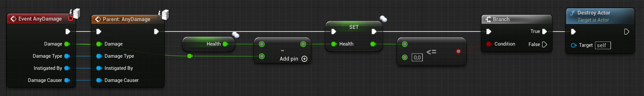The width and height of the screenshot is (644, 96).
Task: Click the Destroy Actor function icon
Action: tap(572, 13)
